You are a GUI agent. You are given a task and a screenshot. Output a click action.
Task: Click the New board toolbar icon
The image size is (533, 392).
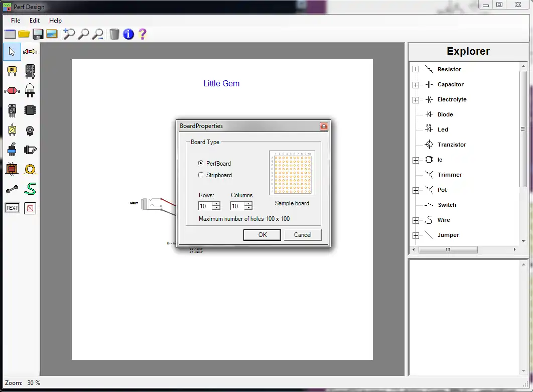pos(10,34)
